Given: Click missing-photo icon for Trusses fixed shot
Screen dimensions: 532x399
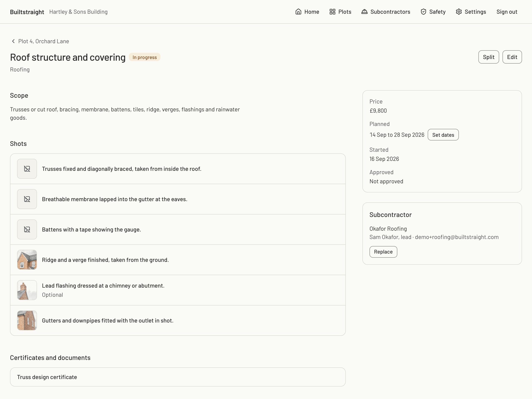Looking at the screenshot, I should click(x=27, y=169).
